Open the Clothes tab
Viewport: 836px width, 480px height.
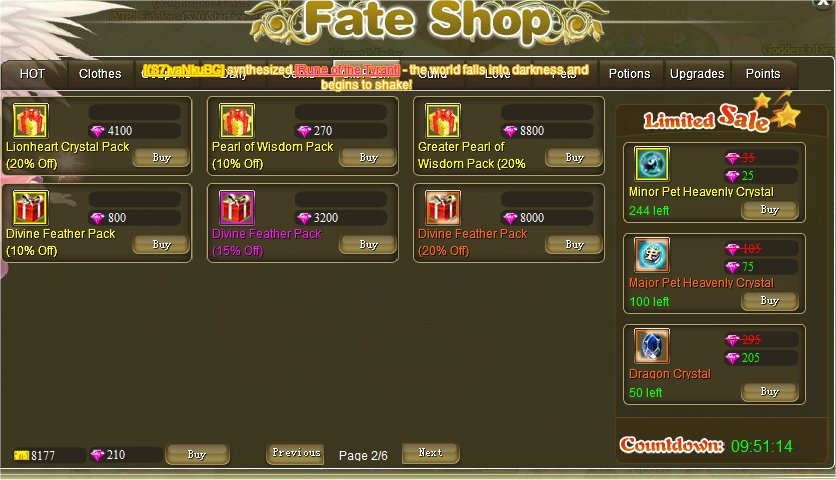pos(100,74)
